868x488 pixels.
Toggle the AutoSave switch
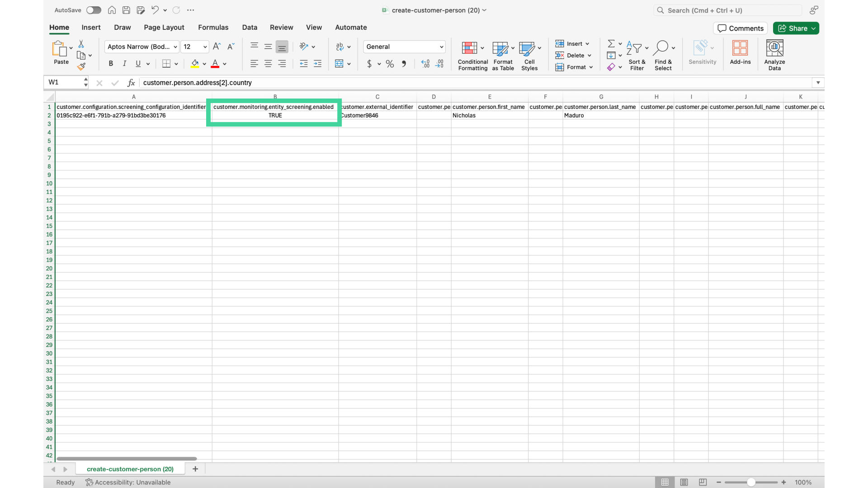94,10
